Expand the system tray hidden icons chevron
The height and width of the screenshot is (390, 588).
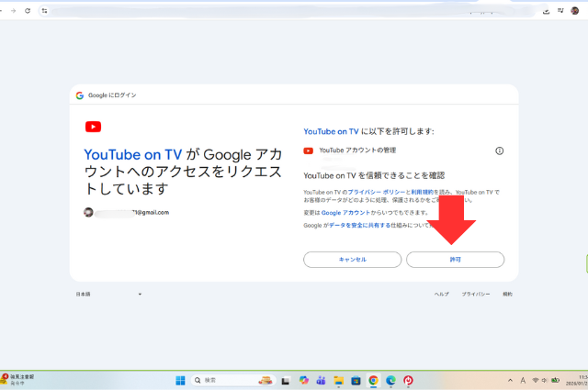[511, 380]
